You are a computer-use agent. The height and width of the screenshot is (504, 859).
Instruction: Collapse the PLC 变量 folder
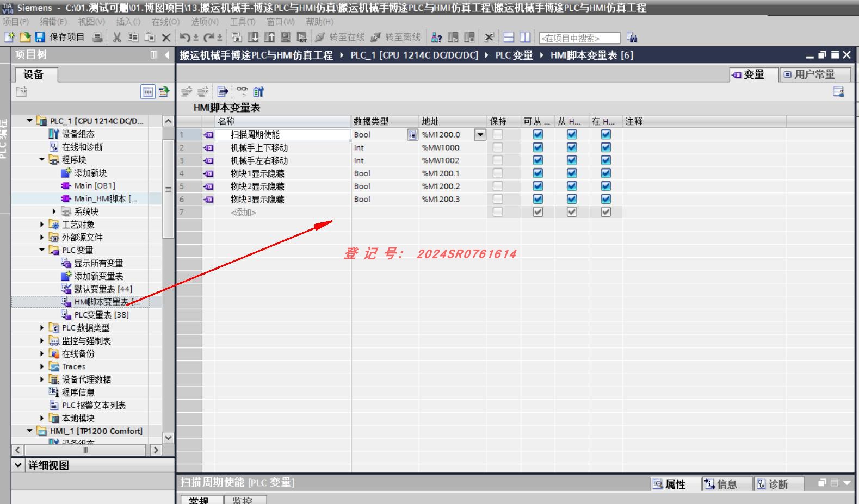pyautogui.click(x=42, y=250)
